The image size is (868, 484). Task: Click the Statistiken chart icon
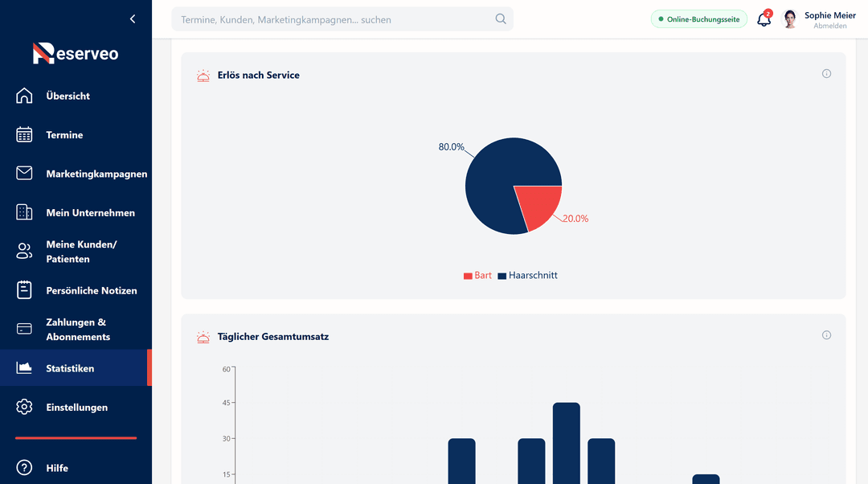[x=24, y=367]
